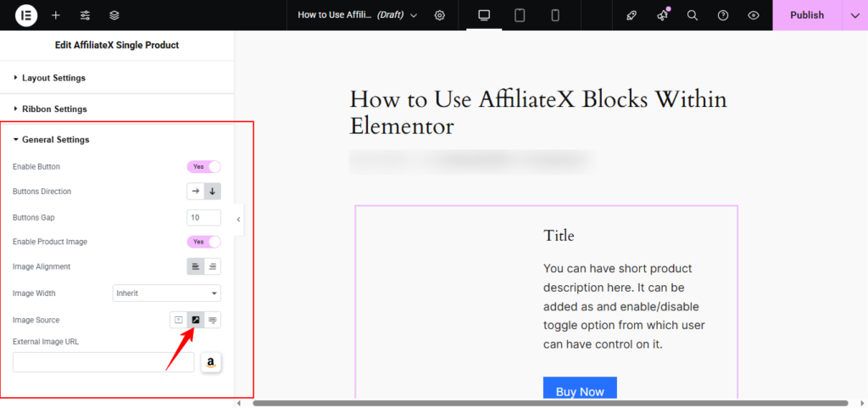The width and height of the screenshot is (868, 408).
Task: Switch to mobile responsive view
Action: [555, 15]
